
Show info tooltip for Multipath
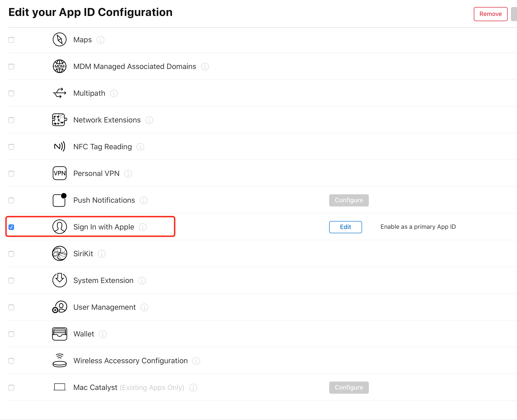click(x=114, y=93)
